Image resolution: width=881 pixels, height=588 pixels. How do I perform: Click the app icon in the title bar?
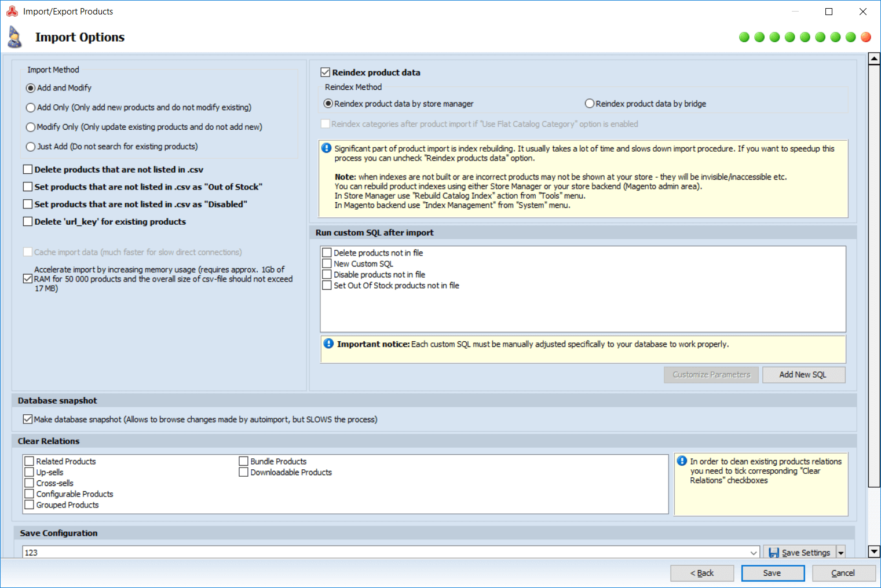click(12, 12)
